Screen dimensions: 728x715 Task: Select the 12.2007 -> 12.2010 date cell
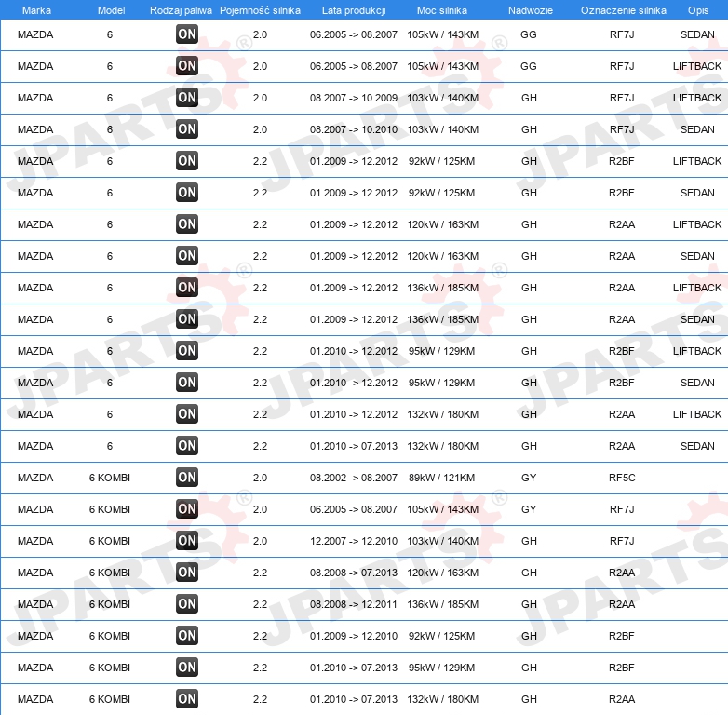click(x=354, y=541)
